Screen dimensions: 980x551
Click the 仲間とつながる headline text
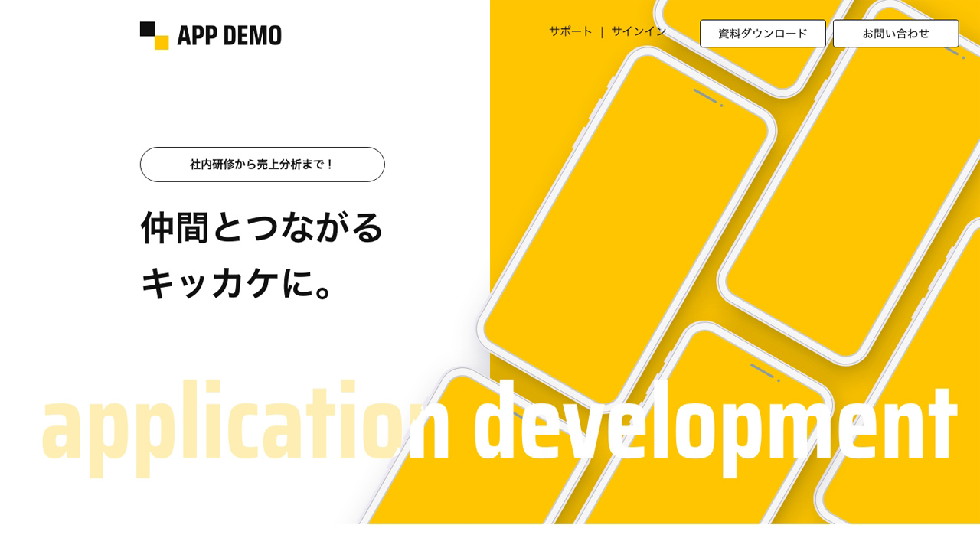point(262,227)
